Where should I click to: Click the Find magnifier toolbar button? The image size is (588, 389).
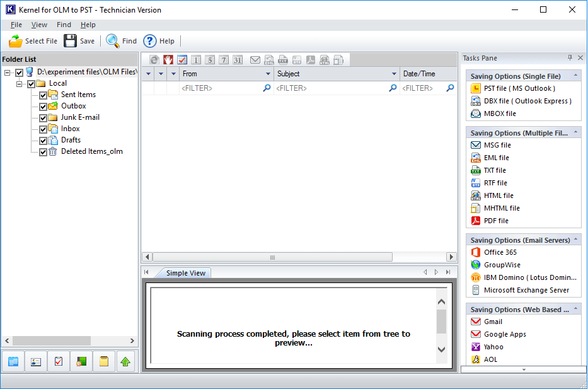(121, 41)
